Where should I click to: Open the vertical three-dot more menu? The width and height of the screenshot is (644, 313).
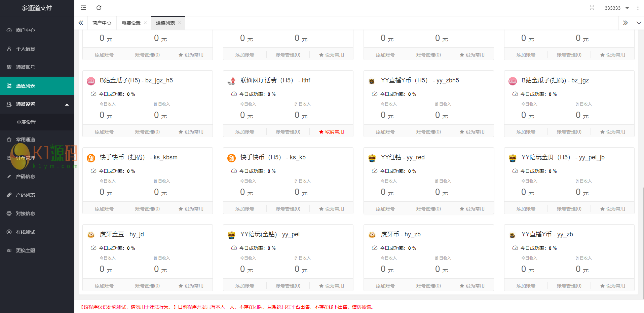638,8
